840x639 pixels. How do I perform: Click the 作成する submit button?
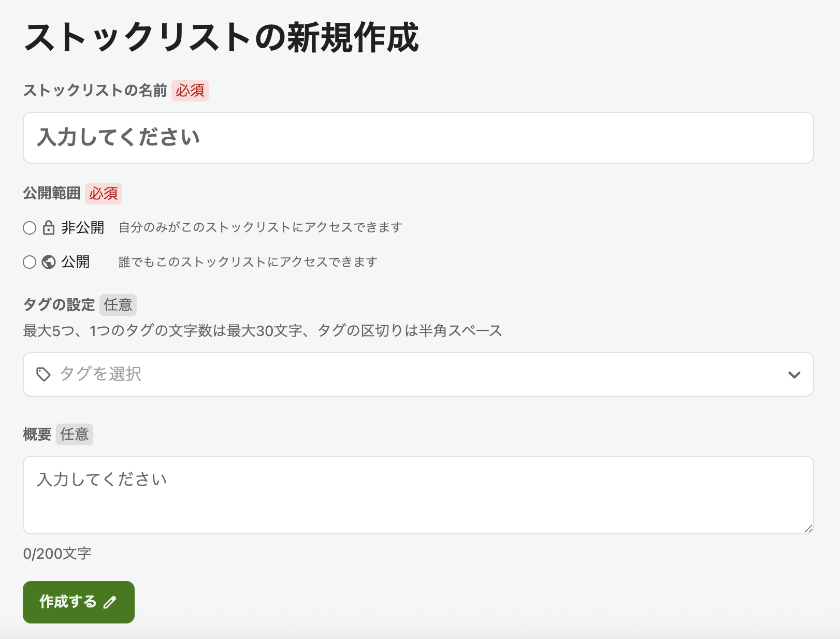(x=78, y=602)
